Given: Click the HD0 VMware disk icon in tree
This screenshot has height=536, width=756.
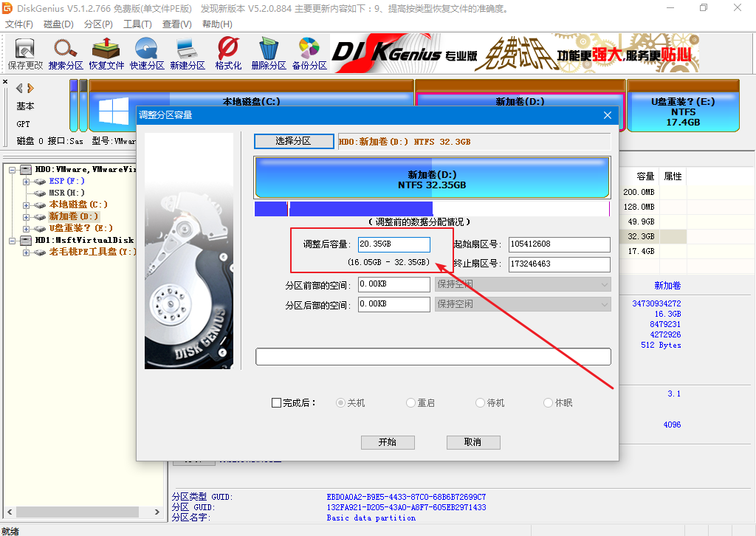Looking at the screenshot, I should 26,170.
